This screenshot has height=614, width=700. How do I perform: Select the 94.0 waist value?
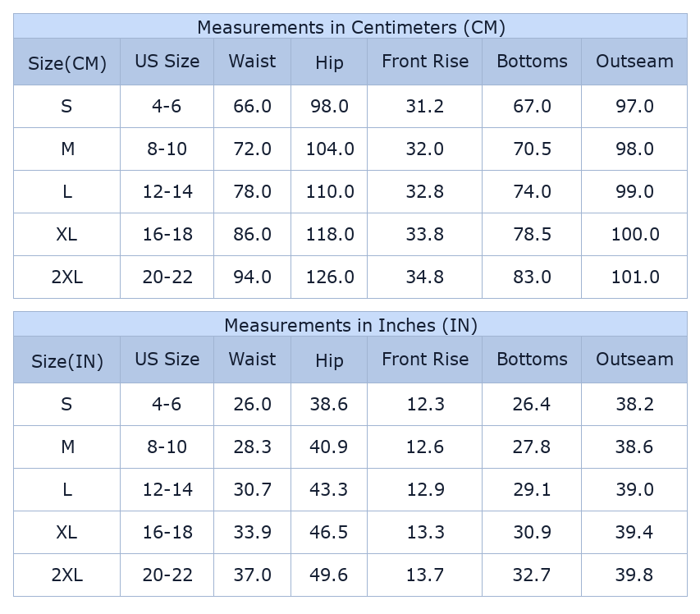pos(252,277)
